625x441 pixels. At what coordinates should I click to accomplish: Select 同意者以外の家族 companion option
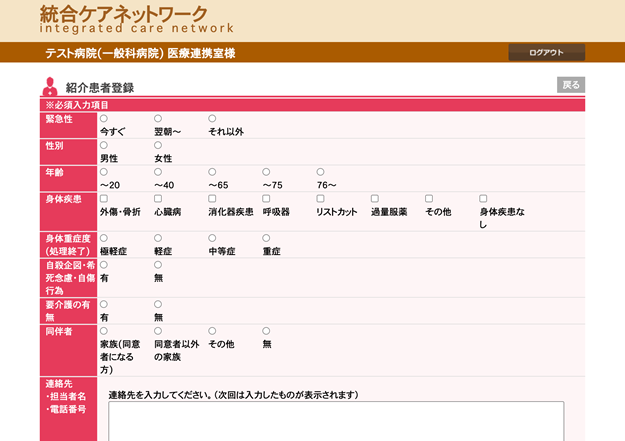click(x=158, y=331)
